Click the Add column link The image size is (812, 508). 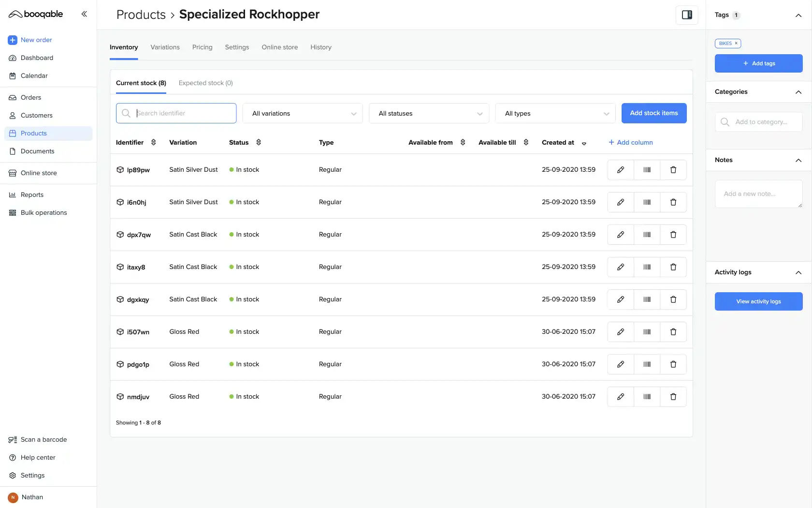pyautogui.click(x=630, y=142)
